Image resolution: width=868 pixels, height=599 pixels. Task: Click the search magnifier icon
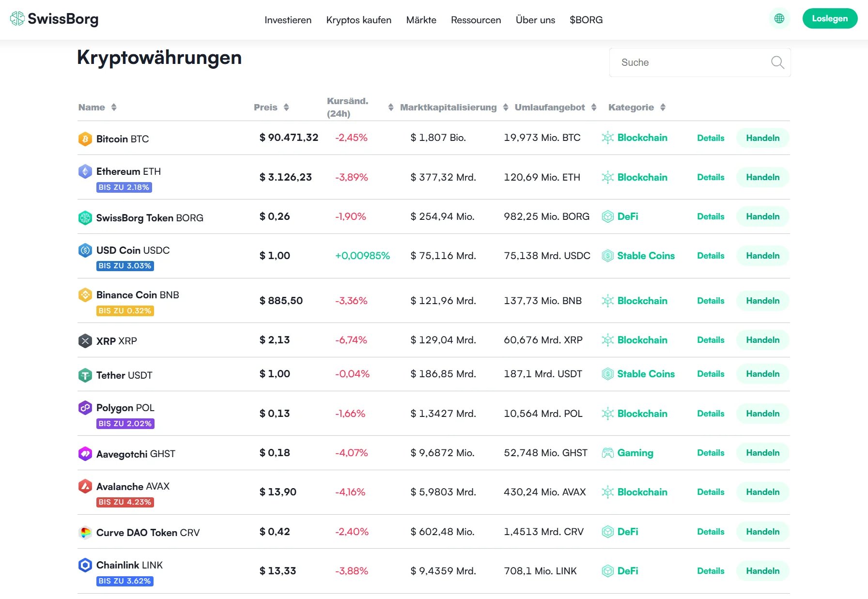[x=777, y=62]
